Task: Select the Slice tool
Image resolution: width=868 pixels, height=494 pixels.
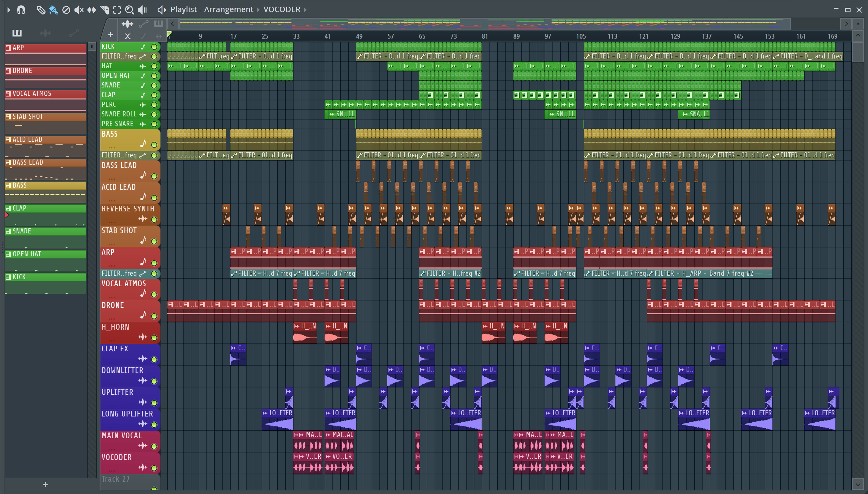Action: (x=104, y=10)
